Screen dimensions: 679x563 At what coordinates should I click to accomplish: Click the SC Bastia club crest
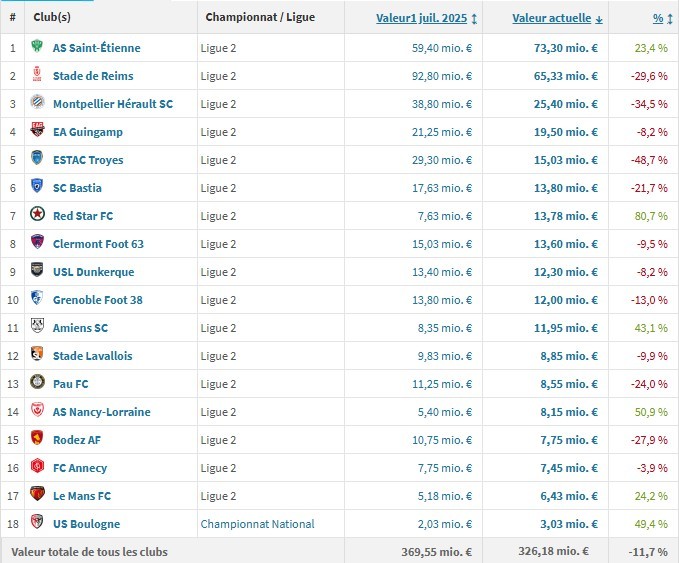click(37, 186)
